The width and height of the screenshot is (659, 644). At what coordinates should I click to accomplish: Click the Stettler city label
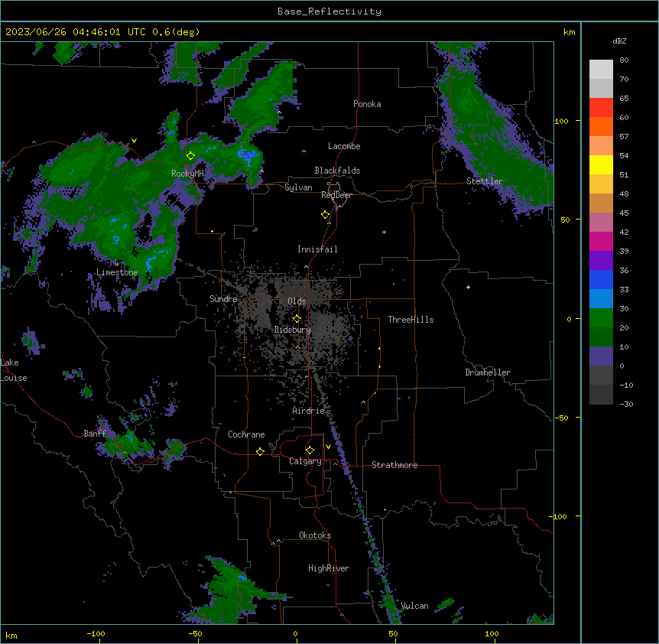pos(485,181)
